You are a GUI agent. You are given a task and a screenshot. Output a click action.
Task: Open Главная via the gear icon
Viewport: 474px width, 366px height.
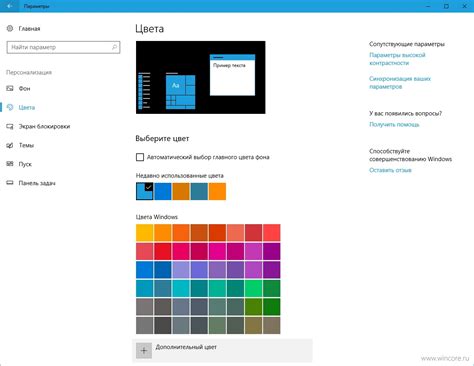tap(10, 28)
